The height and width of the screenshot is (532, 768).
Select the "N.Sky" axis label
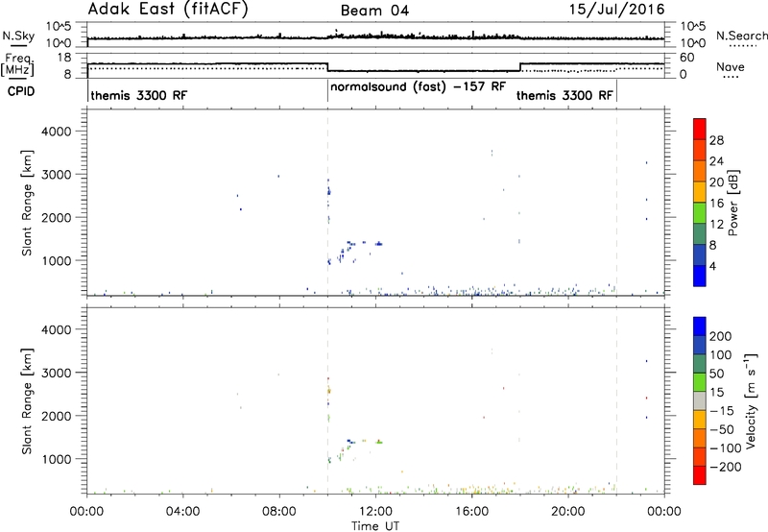(18, 36)
